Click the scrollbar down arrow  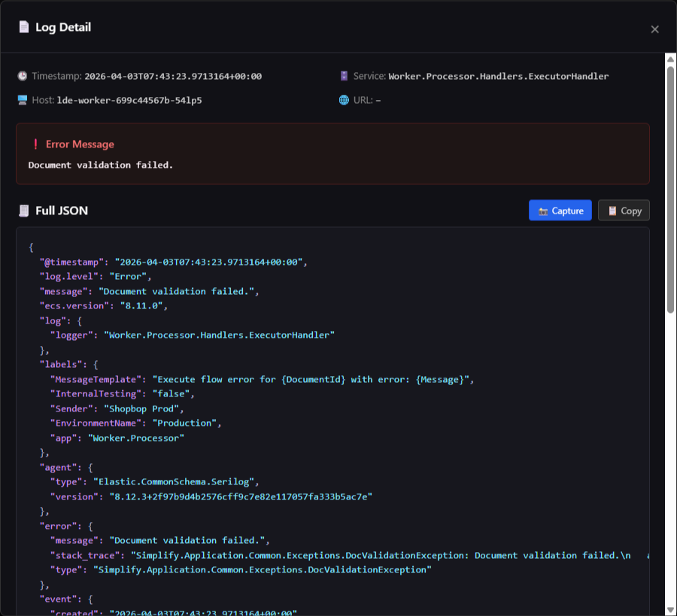point(670,609)
